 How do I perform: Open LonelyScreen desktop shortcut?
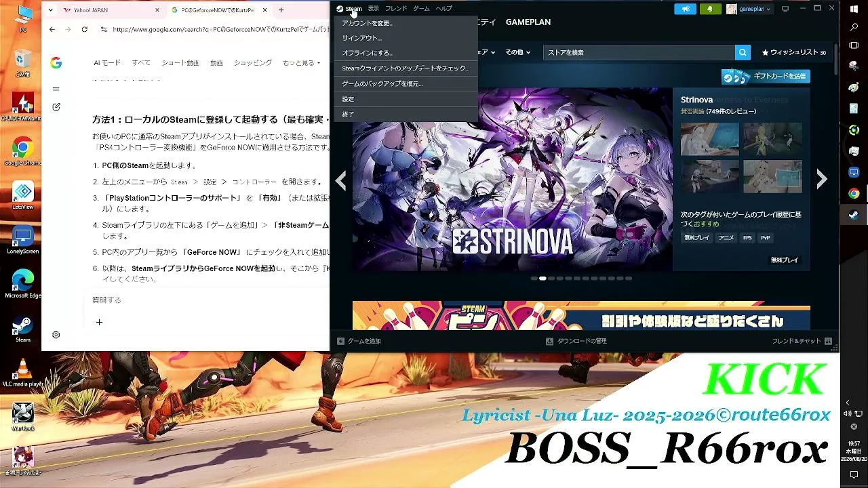(x=23, y=240)
